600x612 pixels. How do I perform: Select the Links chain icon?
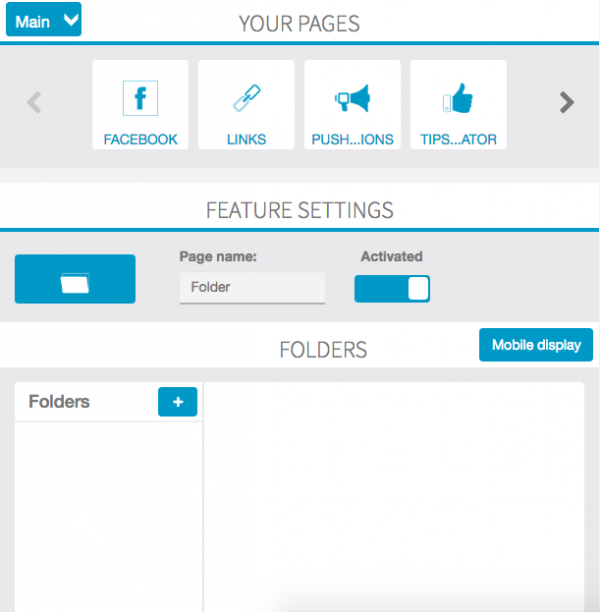pyautogui.click(x=246, y=98)
